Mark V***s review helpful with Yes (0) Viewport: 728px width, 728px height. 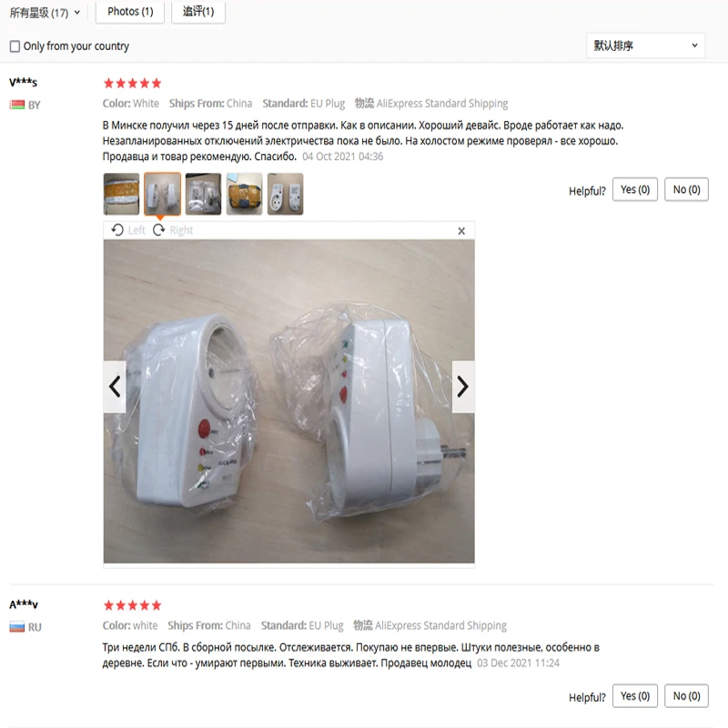coord(634,189)
